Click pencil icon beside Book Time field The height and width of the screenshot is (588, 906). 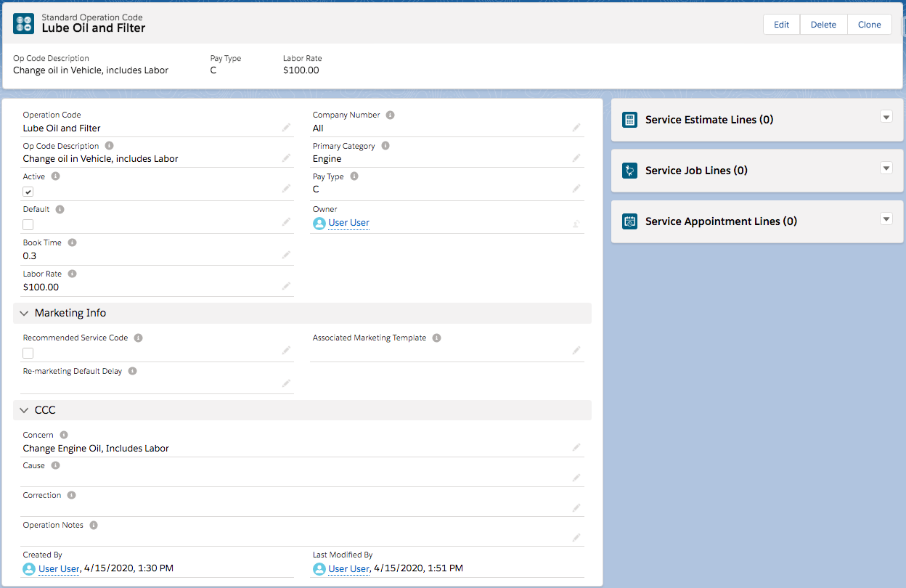[286, 256]
